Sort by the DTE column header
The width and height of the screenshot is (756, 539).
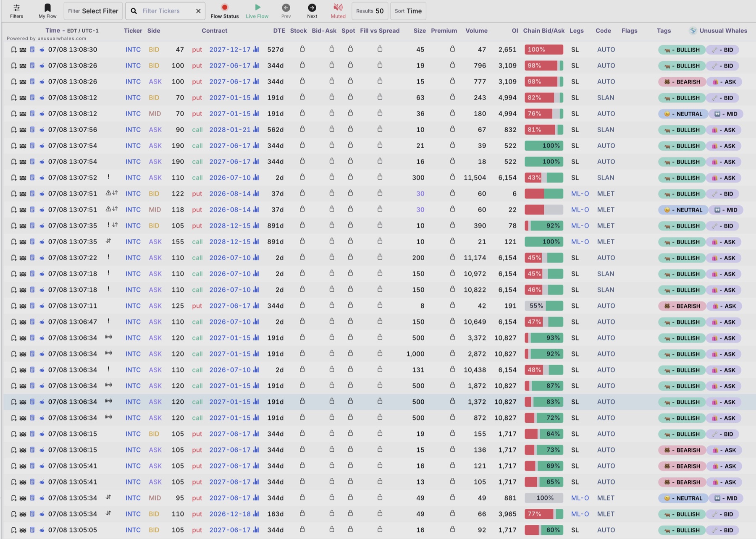click(x=279, y=31)
